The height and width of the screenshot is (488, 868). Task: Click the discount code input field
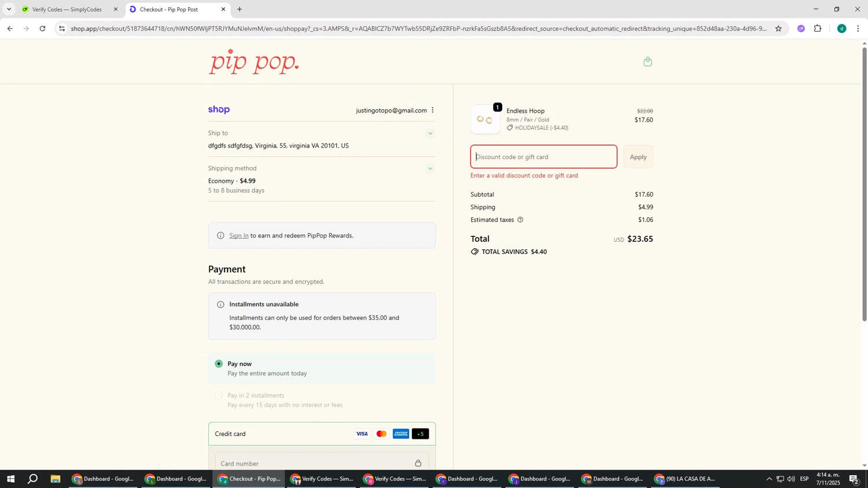point(544,157)
